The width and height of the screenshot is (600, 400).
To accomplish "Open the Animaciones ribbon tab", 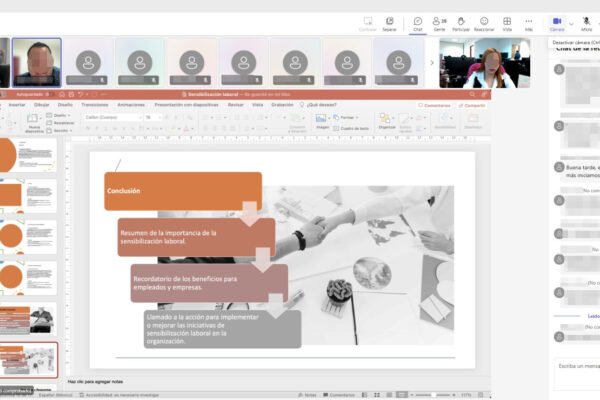I will 131,105.
